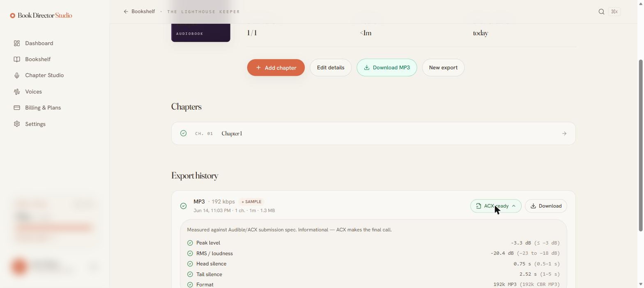This screenshot has width=644, height=288.
Task: Click the Peak level value -3.3 dB
Action: click(x=521, y=243)
